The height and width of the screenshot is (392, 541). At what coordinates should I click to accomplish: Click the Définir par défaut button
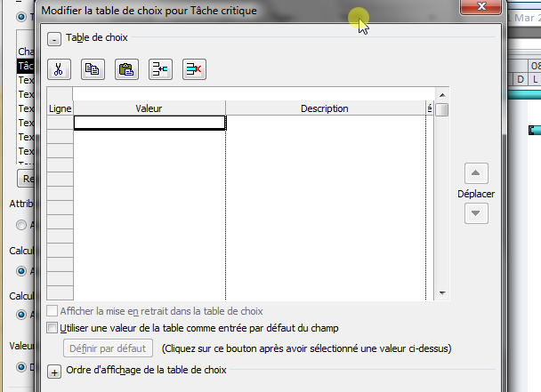coord(109,348)
